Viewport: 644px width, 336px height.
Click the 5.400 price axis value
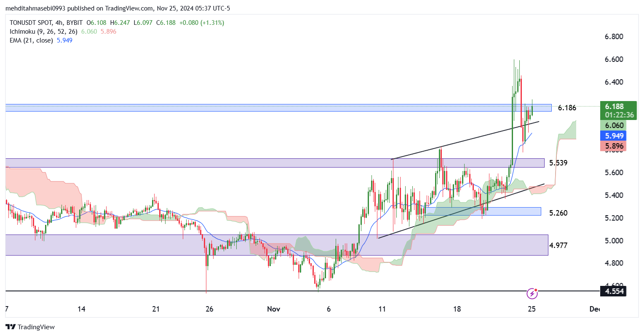(614, 195)
